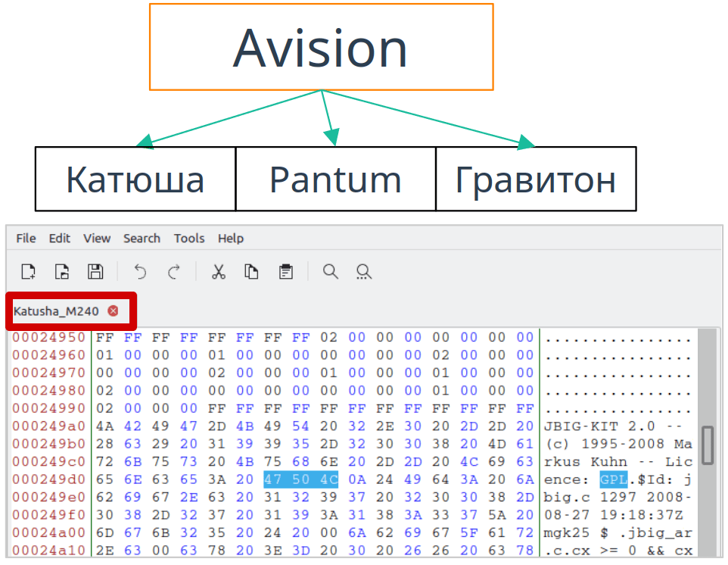This screenshot has width=728, height=565.
Task: Open the File menu
Action: point(26,238)
